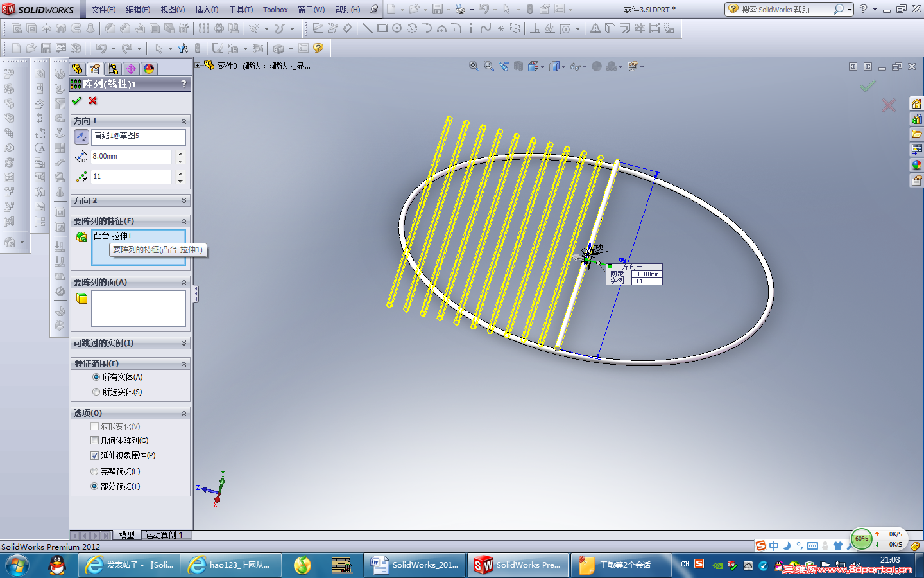Screen dimensions: 924x578
Task: Collapse the 要阵列的面(A) section
Action: pos(184,283)
